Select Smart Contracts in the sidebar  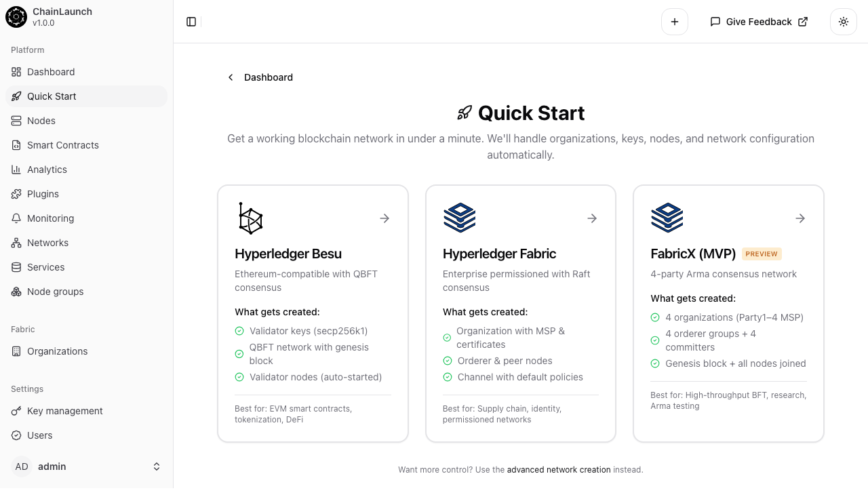coord(62,144)
